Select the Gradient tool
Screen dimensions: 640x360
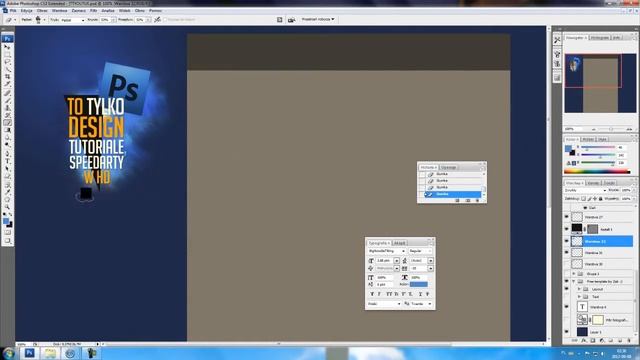coord(7,131)
